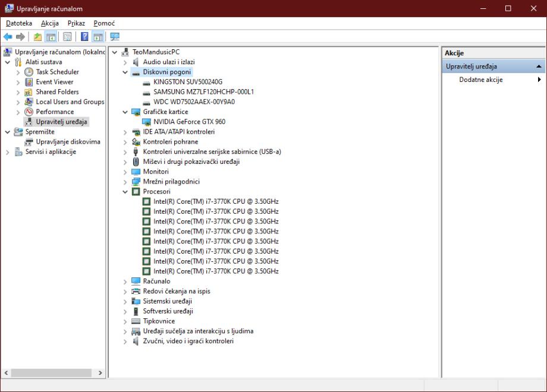This screenshot has width=547, height=392.
Task: Click the Upravljanje računalom title bar app icon
Action: coord(9,8)
